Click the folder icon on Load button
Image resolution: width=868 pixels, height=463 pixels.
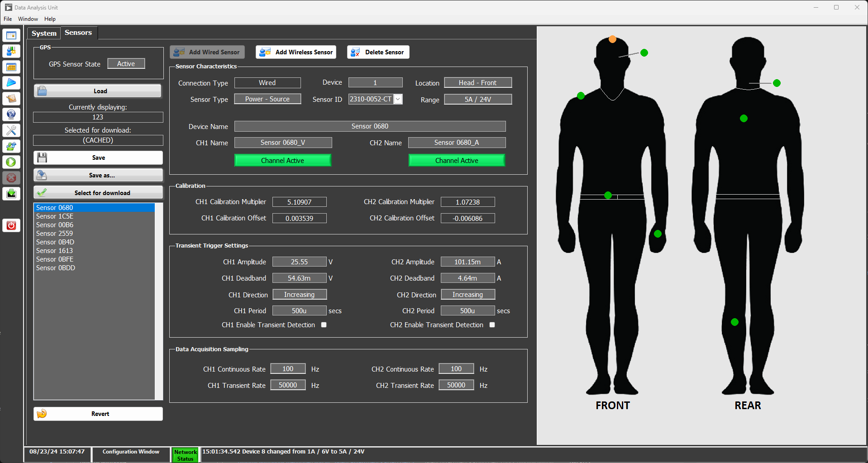42,91
